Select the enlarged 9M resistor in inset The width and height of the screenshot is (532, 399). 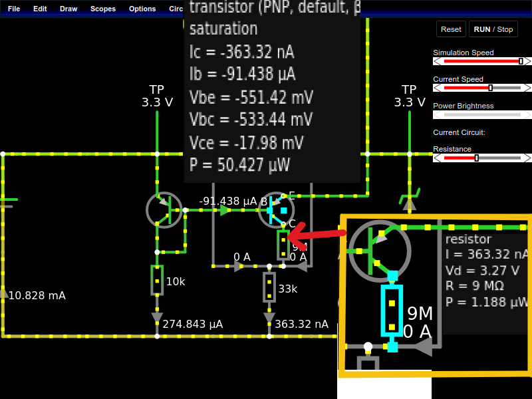392,311
